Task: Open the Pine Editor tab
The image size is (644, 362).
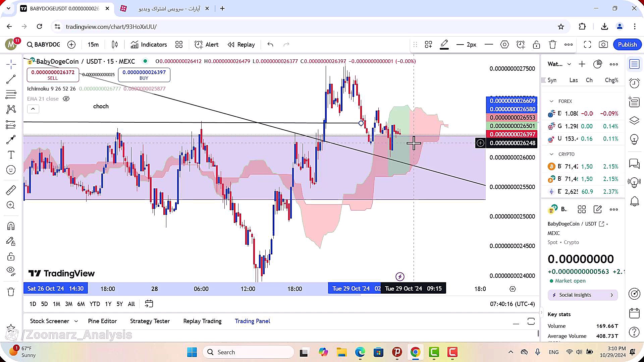Action: coord(102,321)
